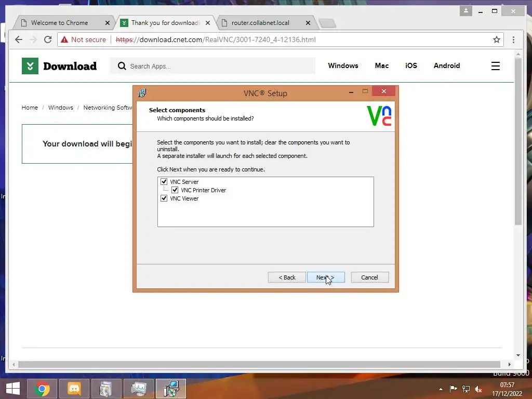This screenshot has height=399, width=532.
Task: Click the horizontal scroll left arrow
Action: (x=14, y=364)
